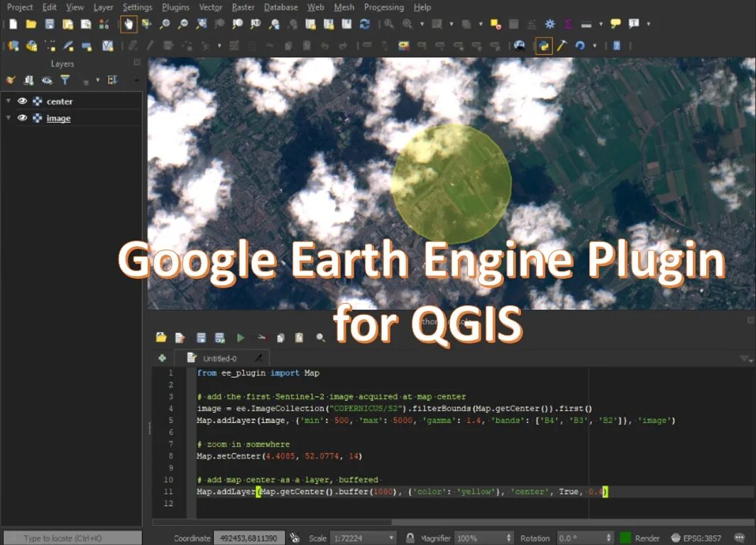Viewport: 756px width, 545px height.
Task: Run the script with the green play button
Action: click(x=240, y=338)
